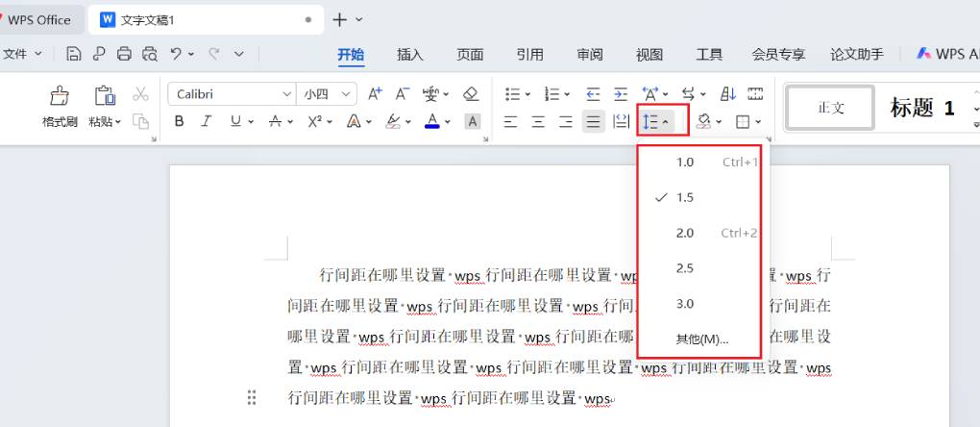
Task: Toggle character shading gray A button
Action: coord(473,121)
